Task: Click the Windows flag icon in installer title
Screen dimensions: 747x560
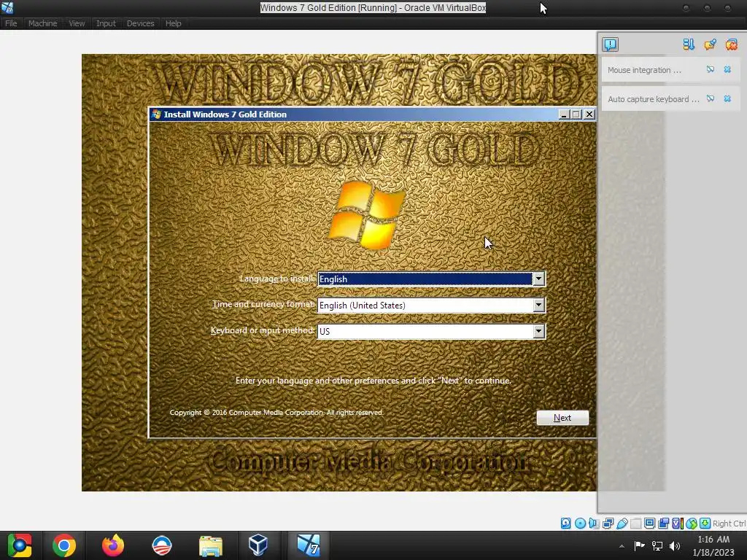Action: point(156,114)
